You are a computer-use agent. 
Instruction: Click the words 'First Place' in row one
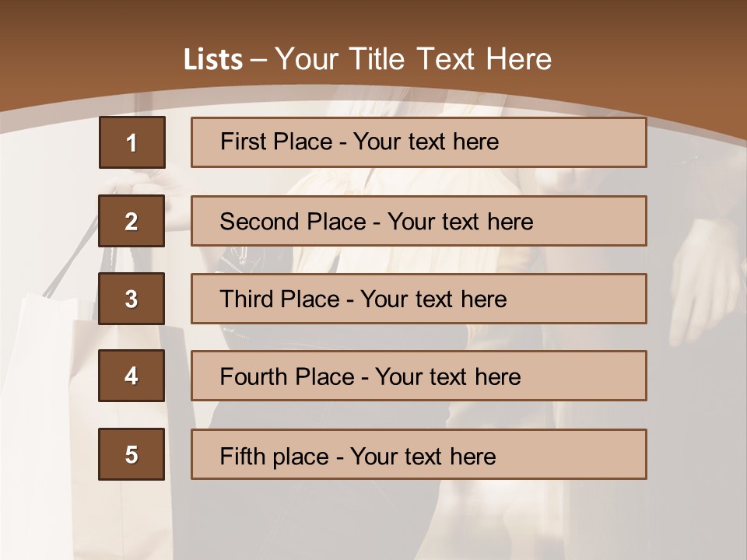[x=276, y=142]
